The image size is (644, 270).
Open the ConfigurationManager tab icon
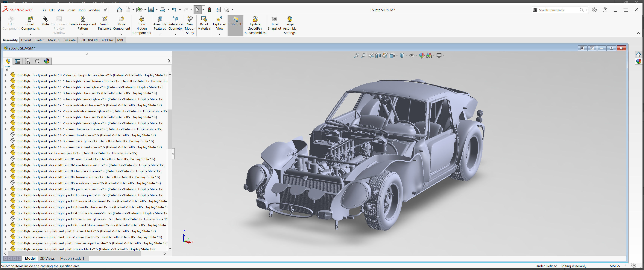click(x=27, y=61)
